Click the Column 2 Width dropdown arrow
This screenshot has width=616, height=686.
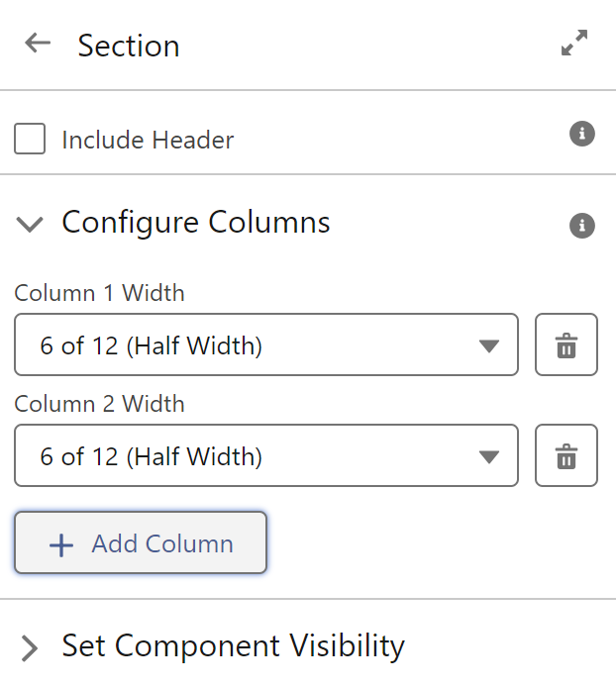489,456
